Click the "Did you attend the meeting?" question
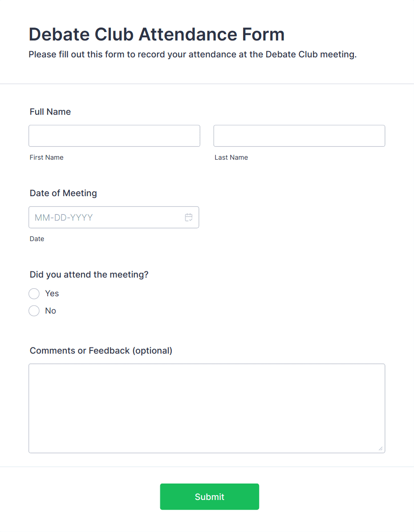414x532 pixels. point(89,274)
